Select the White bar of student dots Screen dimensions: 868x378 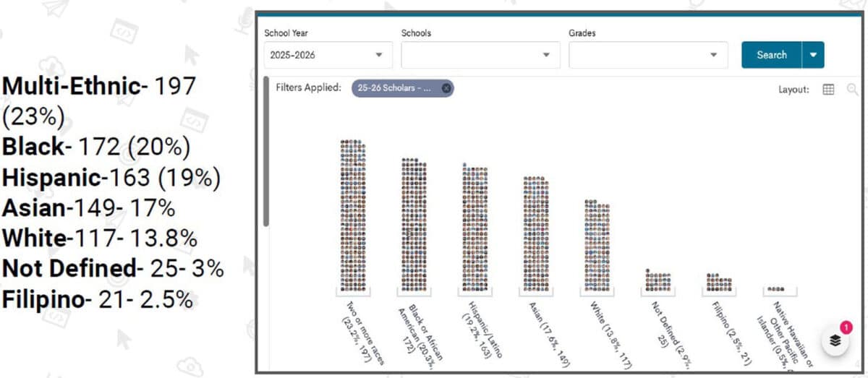[597, 246]
